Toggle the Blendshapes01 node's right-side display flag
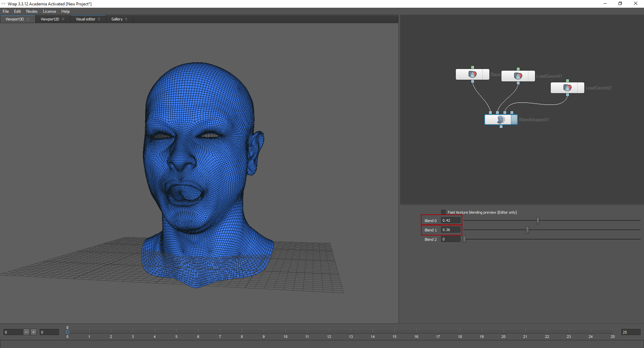644x348 pixels. coord(514,120)
